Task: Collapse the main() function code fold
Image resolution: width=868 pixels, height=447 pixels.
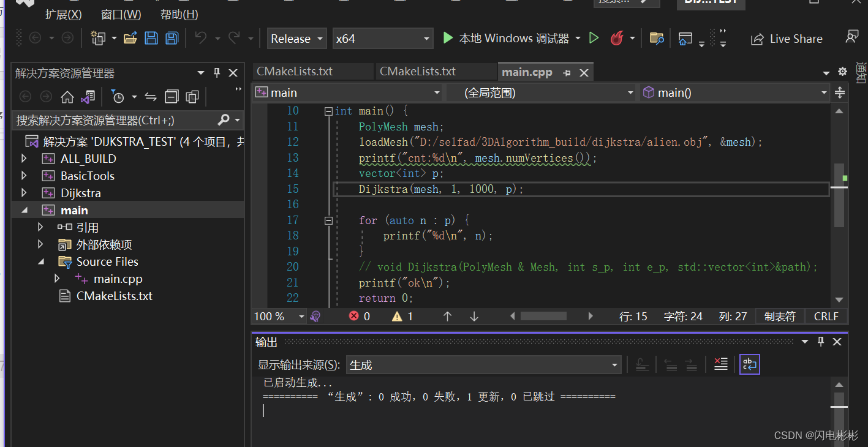Action: click(329, 111)
